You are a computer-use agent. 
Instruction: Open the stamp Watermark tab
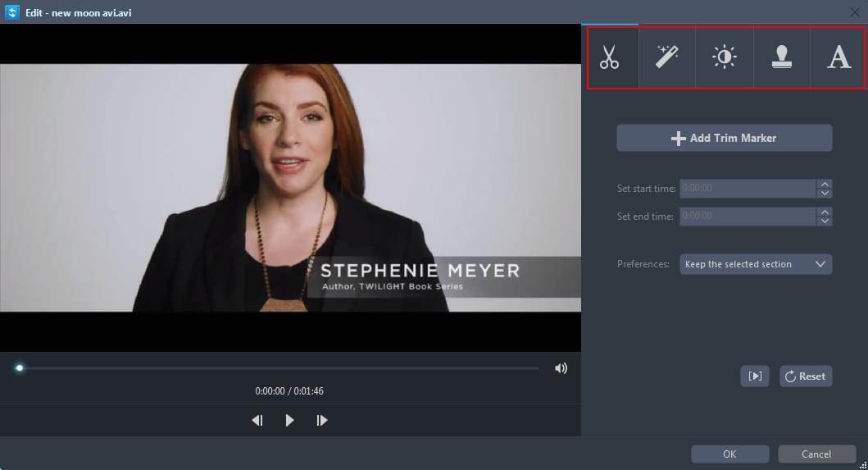point(782,57)
